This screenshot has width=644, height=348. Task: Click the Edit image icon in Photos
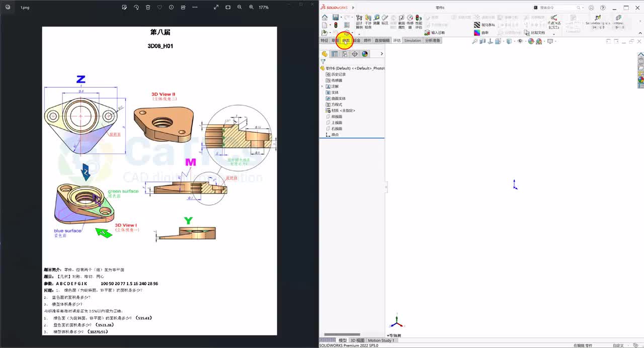124,7
